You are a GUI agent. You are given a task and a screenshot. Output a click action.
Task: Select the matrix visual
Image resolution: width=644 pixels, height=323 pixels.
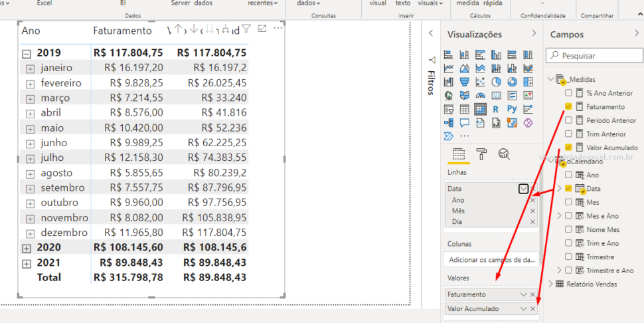tap(480, 109)
